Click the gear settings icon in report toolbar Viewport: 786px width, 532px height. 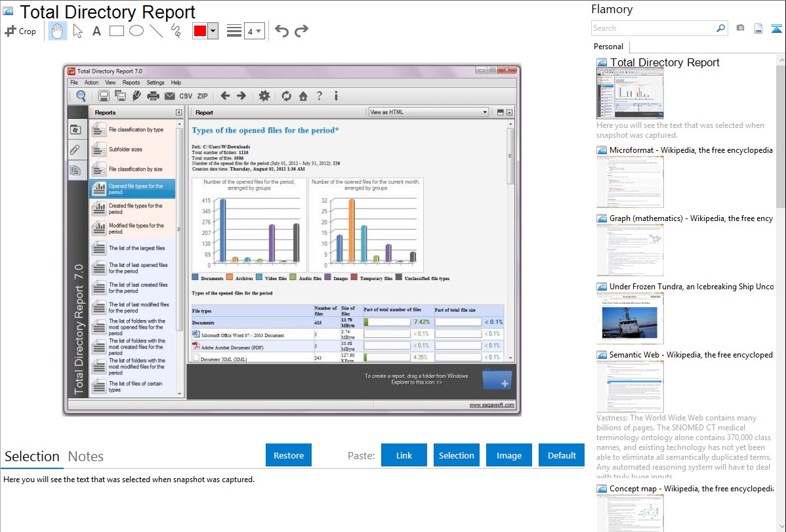pos(264,96)
